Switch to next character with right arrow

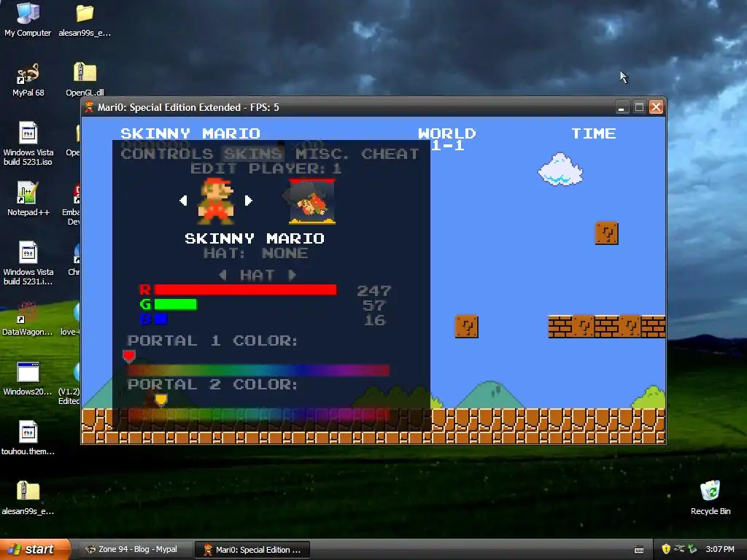(x=248, y=201)
